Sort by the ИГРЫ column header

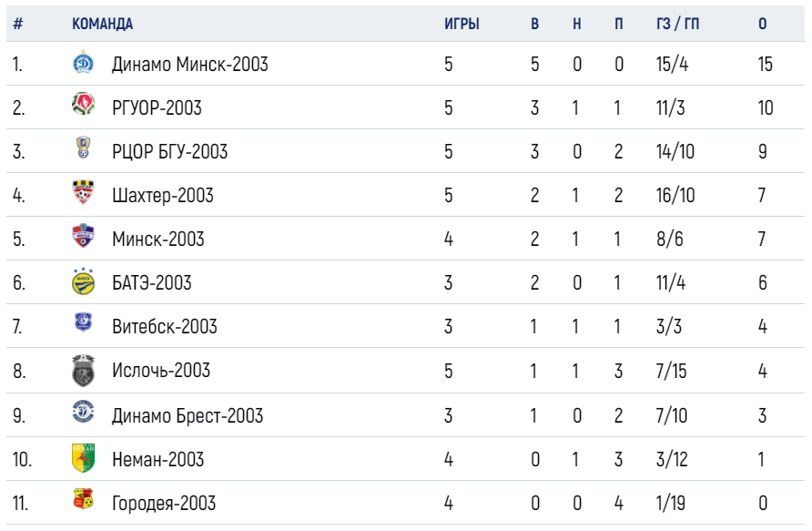tap(462, 24)
